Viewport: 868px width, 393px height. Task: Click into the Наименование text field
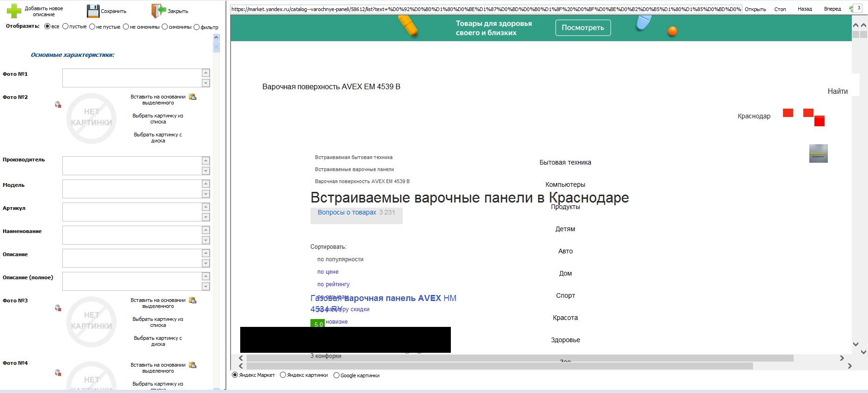(132, 235)
